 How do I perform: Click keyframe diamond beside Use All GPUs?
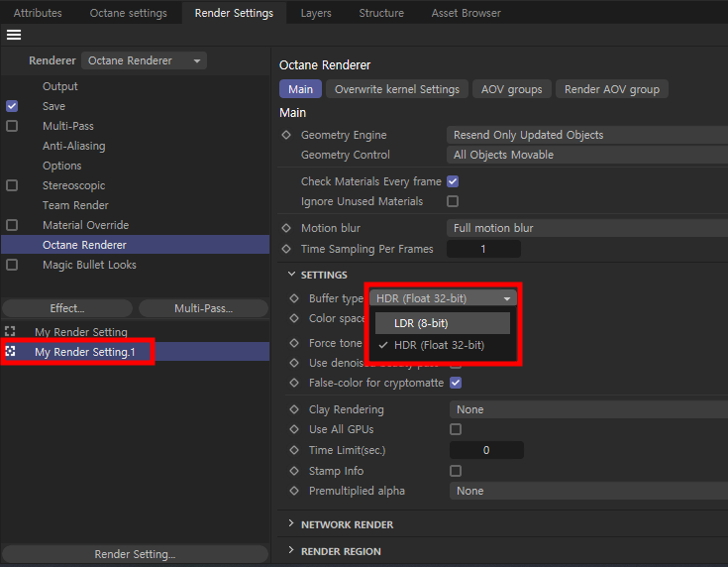pos(294,429)
